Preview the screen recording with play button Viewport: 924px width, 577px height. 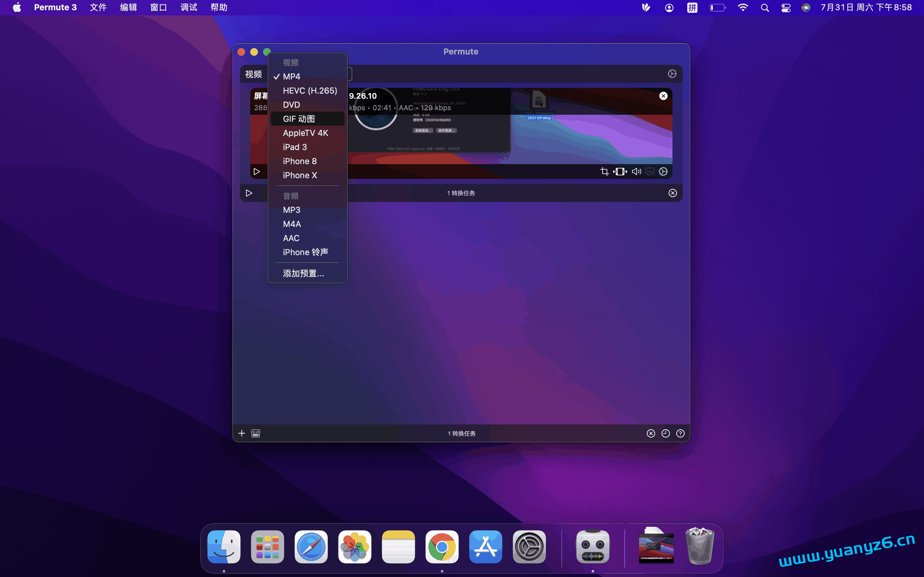click(x=257, y=172)
